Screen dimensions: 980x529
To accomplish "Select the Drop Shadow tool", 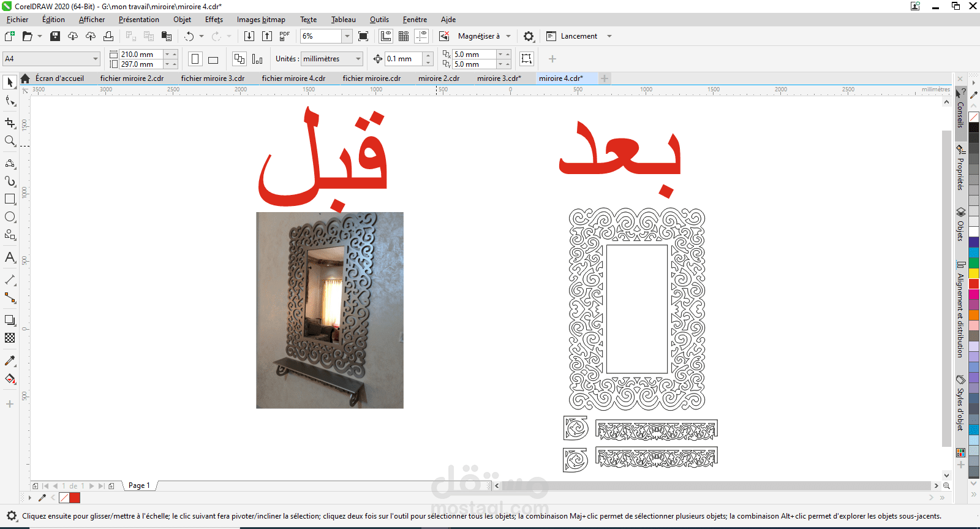I will pyautogui.click(x=10, y=320).
